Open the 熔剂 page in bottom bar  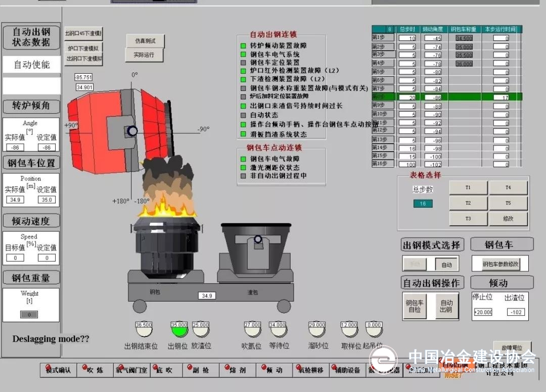click(x=238, y=370)
